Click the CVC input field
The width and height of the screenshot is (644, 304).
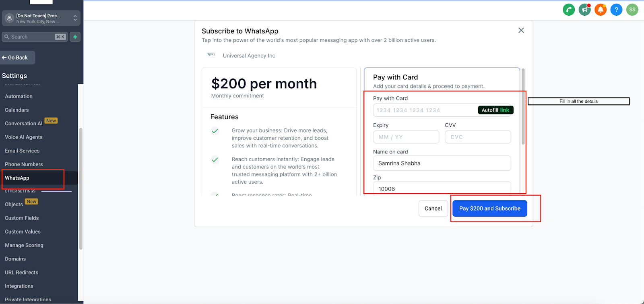pyautogui.click(x=478, y=137)
